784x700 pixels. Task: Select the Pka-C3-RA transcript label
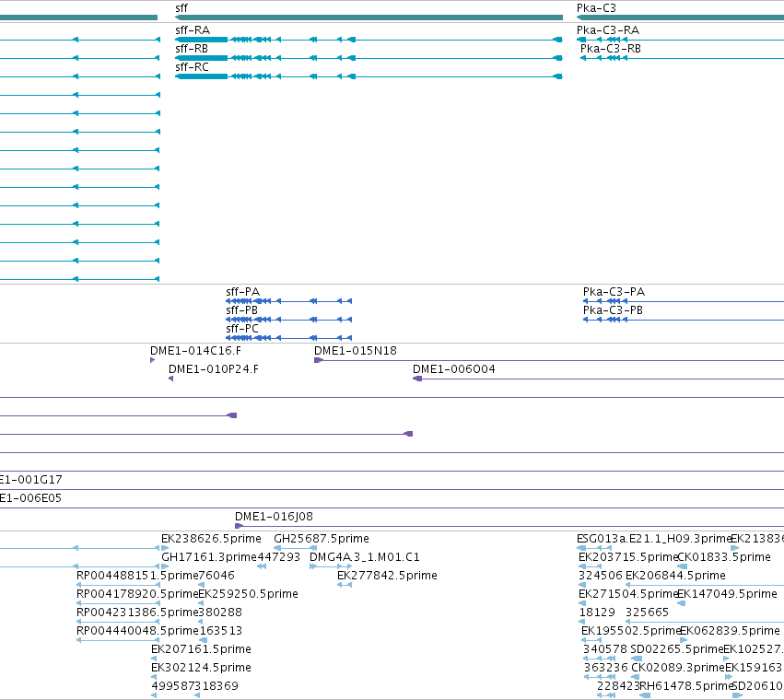607,30
